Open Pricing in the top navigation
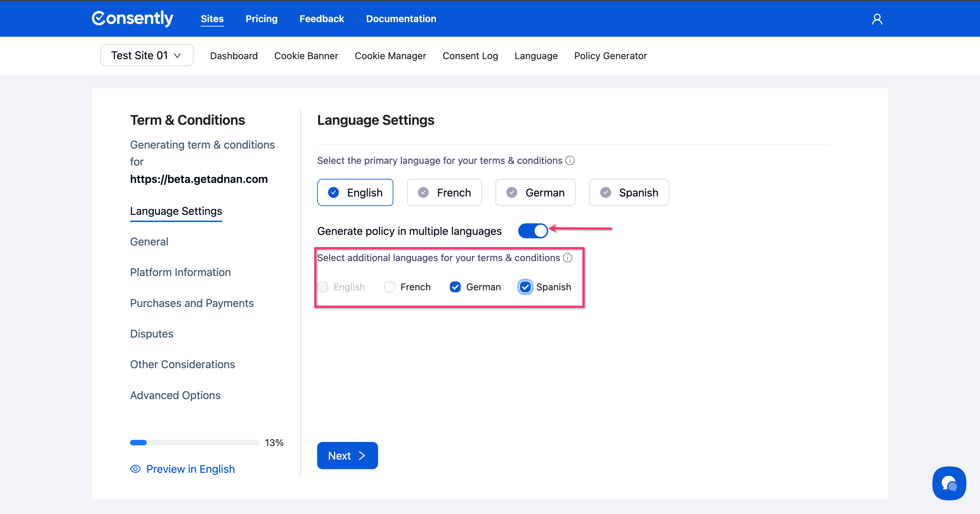Viewport: 980px width, 514px height. tap(261, 19)
